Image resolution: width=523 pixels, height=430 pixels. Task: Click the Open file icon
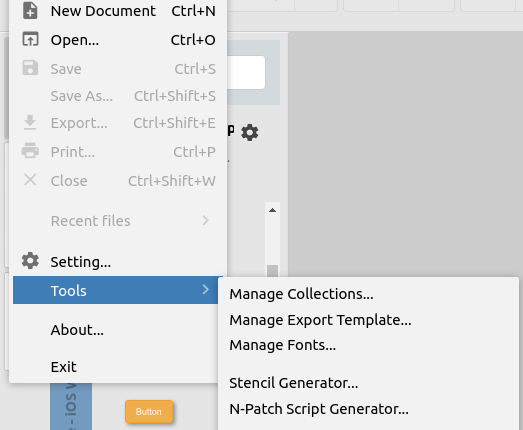(30, 39)
